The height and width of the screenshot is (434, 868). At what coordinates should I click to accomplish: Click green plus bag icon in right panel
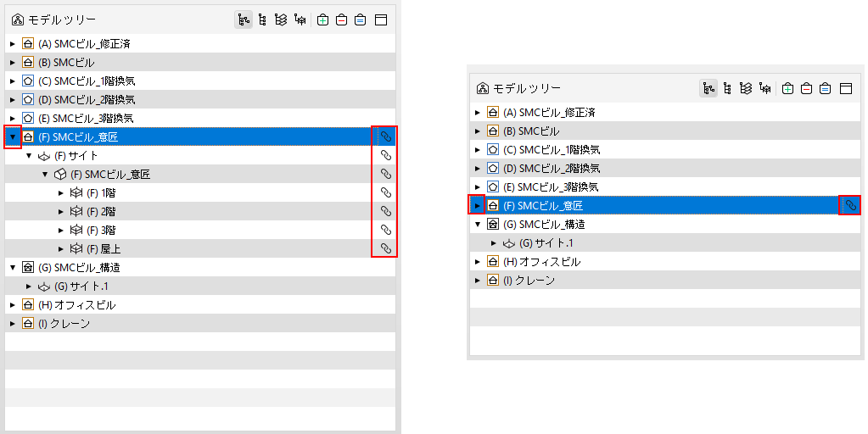[787, 88]
